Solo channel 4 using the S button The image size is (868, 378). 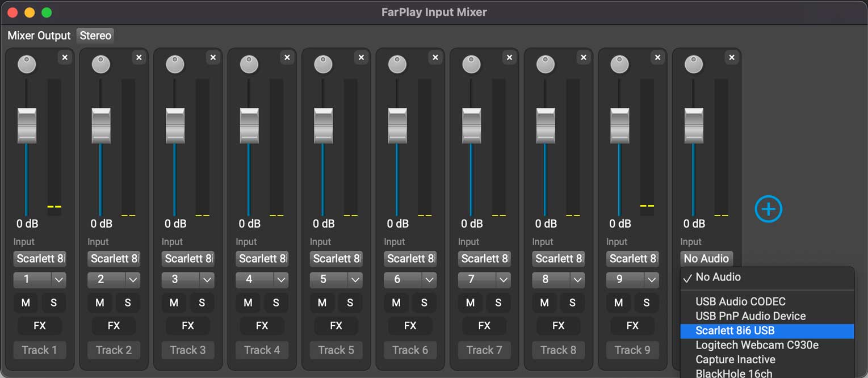276,303
